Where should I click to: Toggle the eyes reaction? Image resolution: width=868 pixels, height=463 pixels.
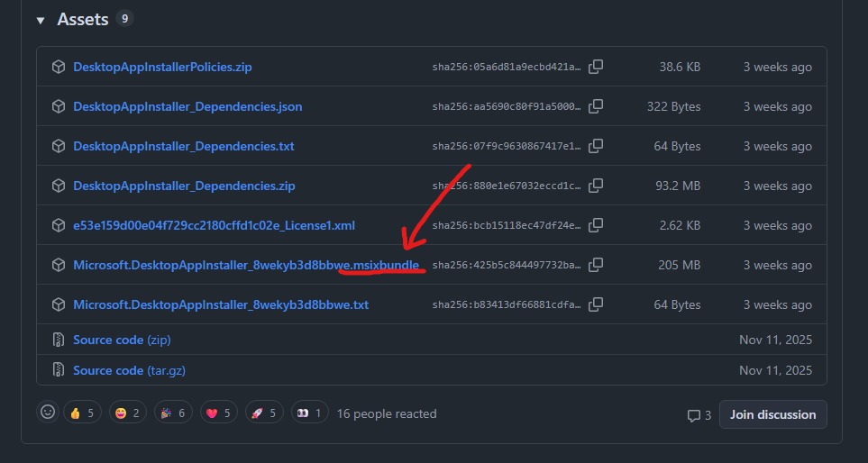(x=309, y=413)
